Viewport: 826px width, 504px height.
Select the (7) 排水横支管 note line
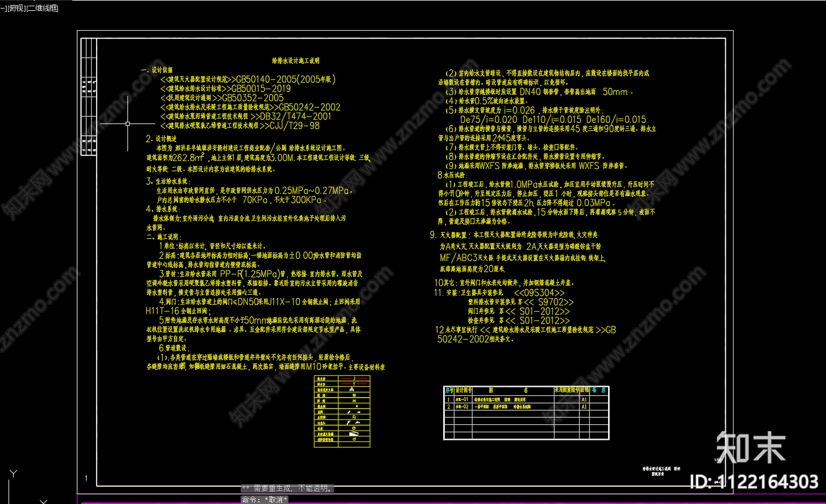pos(513,147)
